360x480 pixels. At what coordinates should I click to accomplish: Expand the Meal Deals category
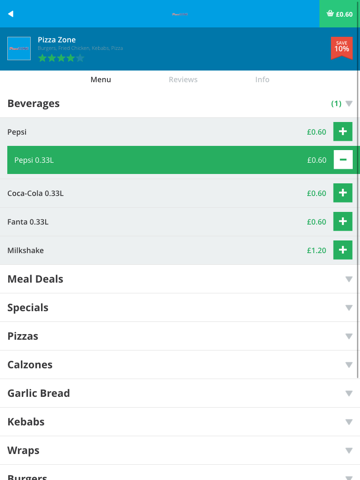pyautogui.click(x=180, y=279)
